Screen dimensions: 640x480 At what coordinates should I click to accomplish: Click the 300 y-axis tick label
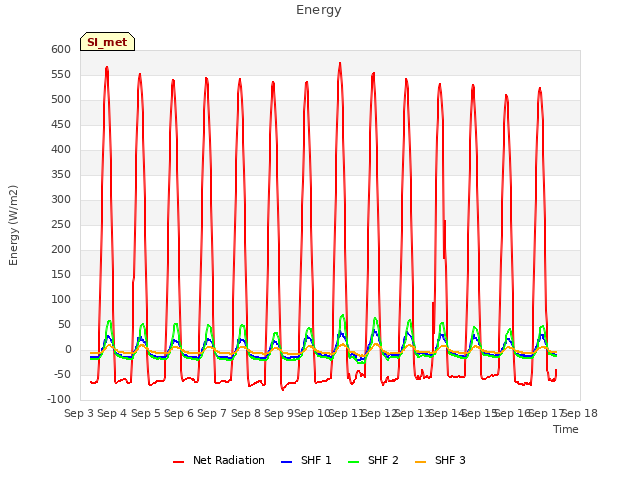(x=61, y=200)
